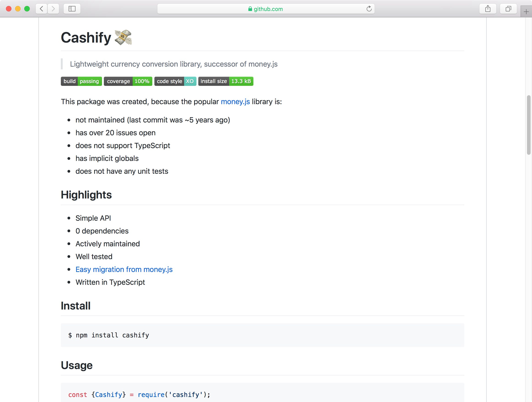The height and width of the screenshot is (402, 532).
Task: Click the github.com address bar
Action: click(x=266, y=9)
